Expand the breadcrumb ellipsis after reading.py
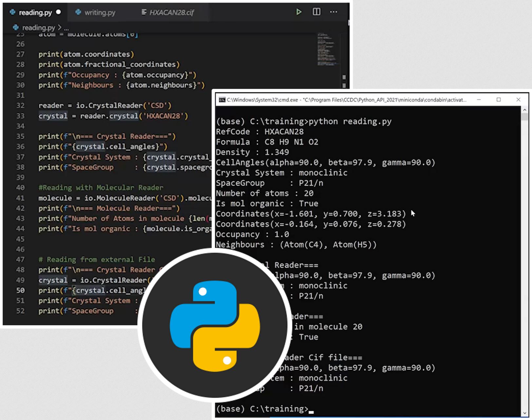The height and width of the screenshot is (420, 532). coord(66,28)
